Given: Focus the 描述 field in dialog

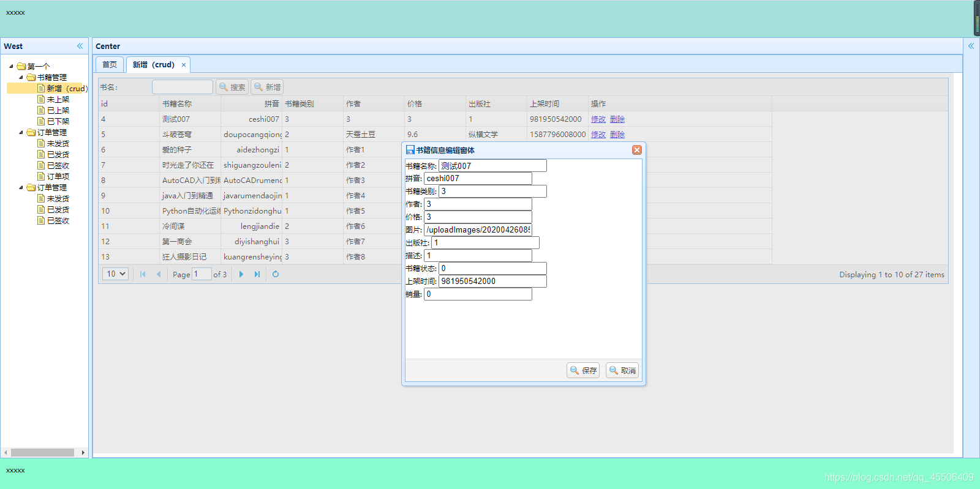Looking at the screenshot, I should coord(478,256).
